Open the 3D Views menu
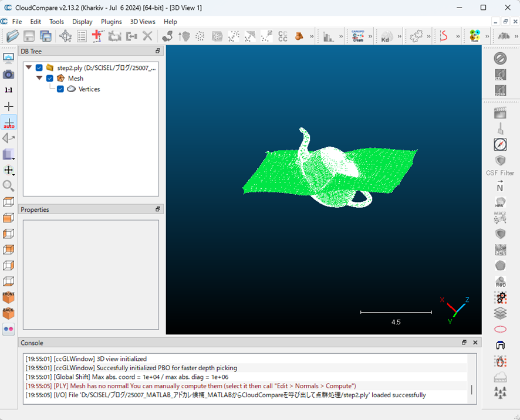Viewport: 520px width, 420px height. (143, 22)
